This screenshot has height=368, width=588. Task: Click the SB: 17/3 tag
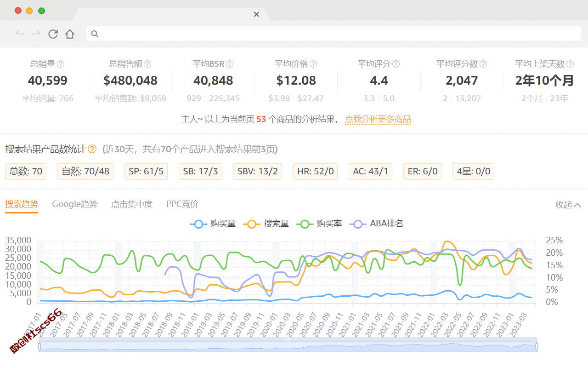pyautogui.click(x=200, y=172)
